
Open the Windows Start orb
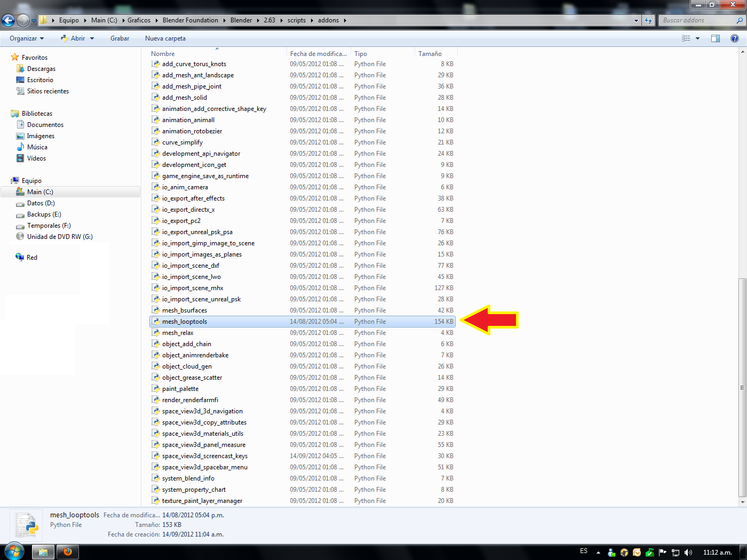(14, 552)
